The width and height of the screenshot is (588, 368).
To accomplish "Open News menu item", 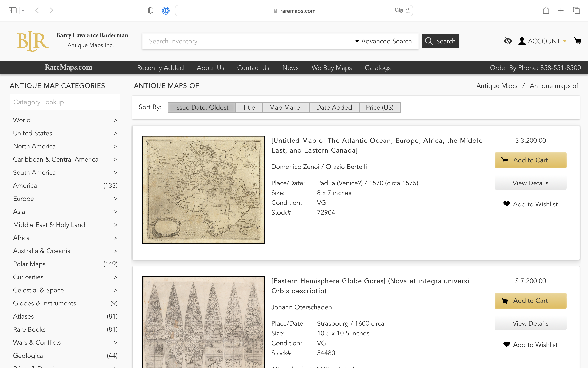I will coord(290,68).
